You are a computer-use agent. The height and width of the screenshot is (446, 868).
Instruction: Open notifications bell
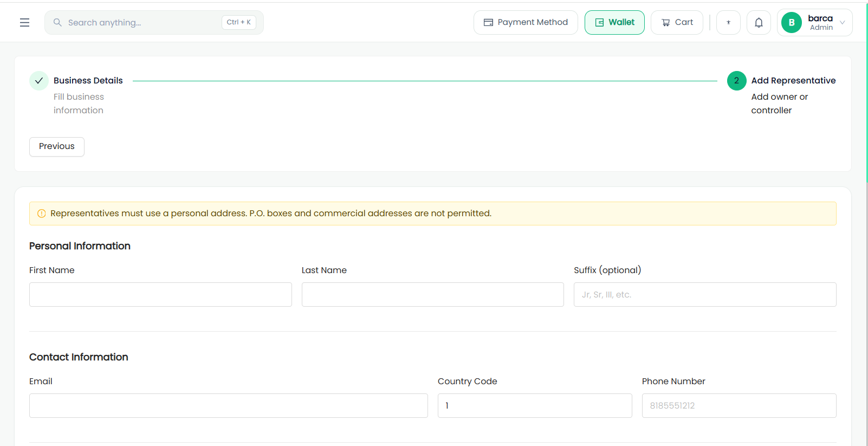(x=759, y=23)
